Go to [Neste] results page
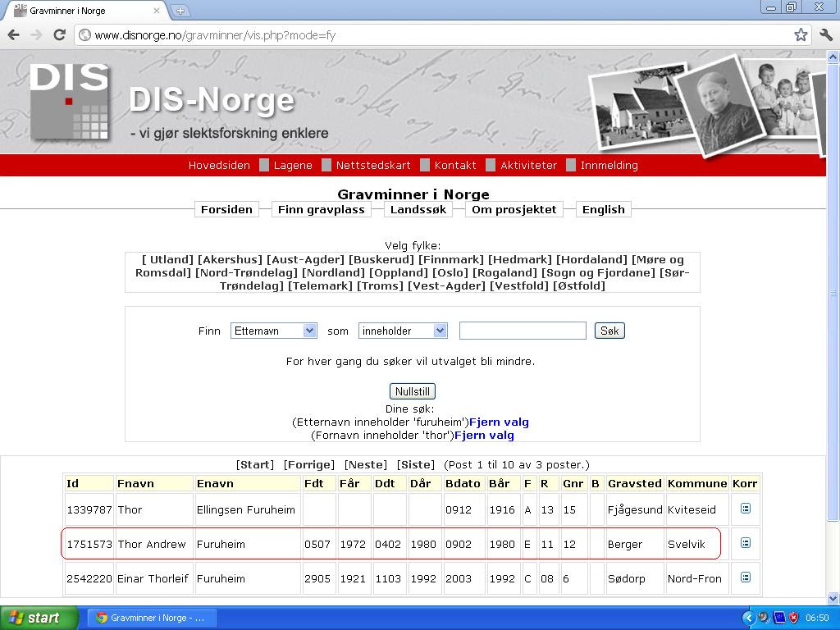Viewport: 840px width, 630px height. click(365, 464)
